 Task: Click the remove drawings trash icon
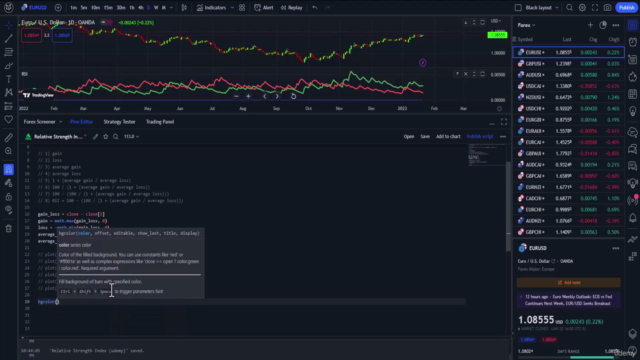click(x=9, y=229)
